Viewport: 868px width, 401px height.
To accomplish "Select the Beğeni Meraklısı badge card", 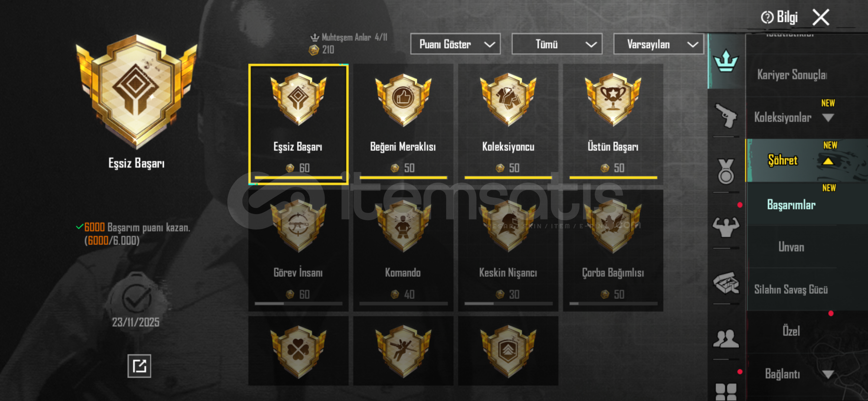I will pos(403,124).
